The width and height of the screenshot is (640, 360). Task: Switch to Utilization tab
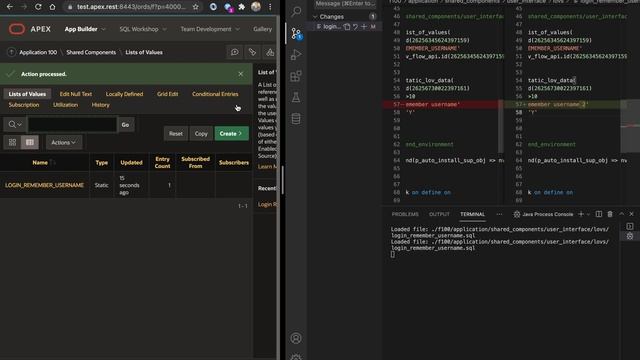[65, 105]
